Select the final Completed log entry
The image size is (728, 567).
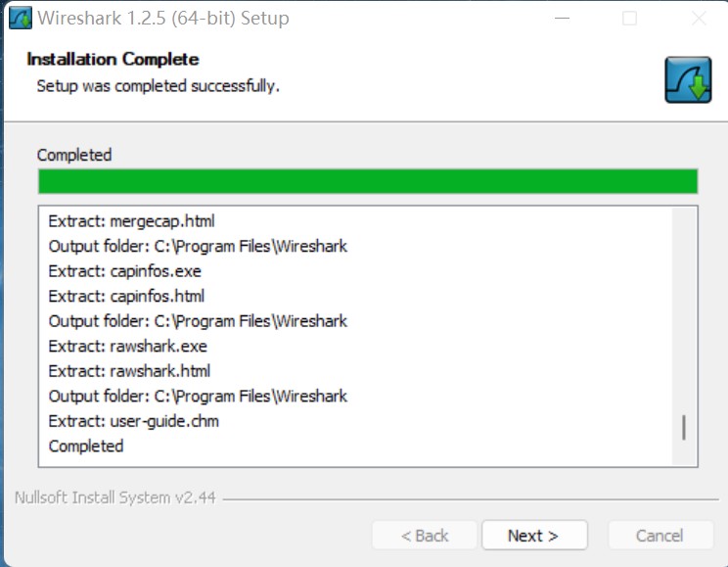[x=86, y=447]
